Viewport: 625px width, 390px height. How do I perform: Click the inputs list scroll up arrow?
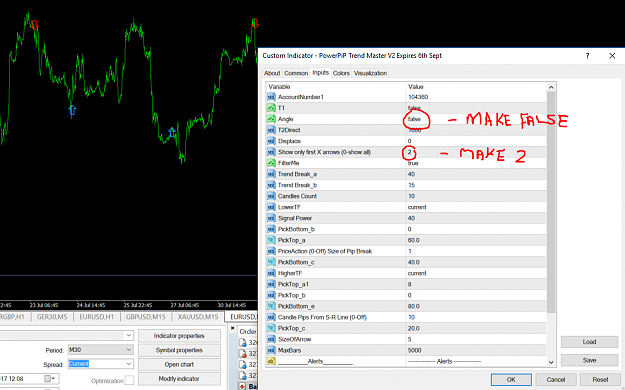551,87
